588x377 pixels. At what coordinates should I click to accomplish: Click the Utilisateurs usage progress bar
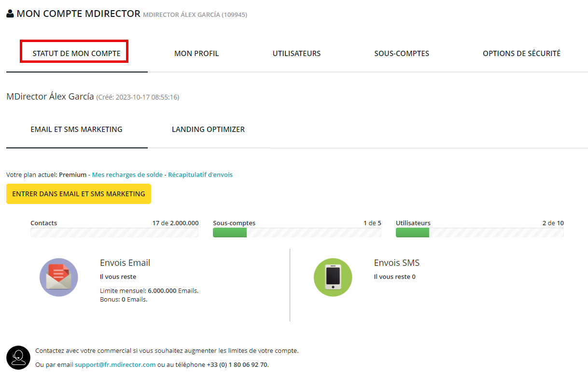(479, 232)
